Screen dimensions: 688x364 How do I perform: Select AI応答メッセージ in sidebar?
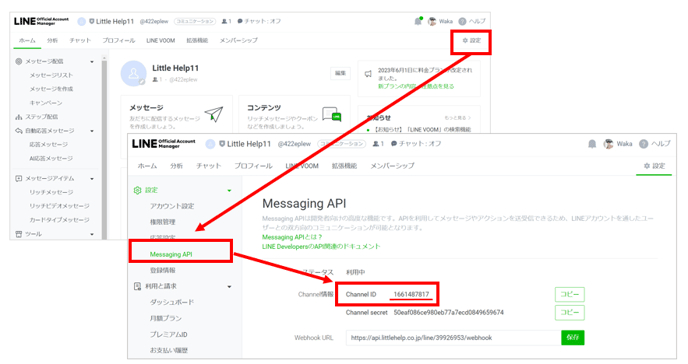pos(51,158)
